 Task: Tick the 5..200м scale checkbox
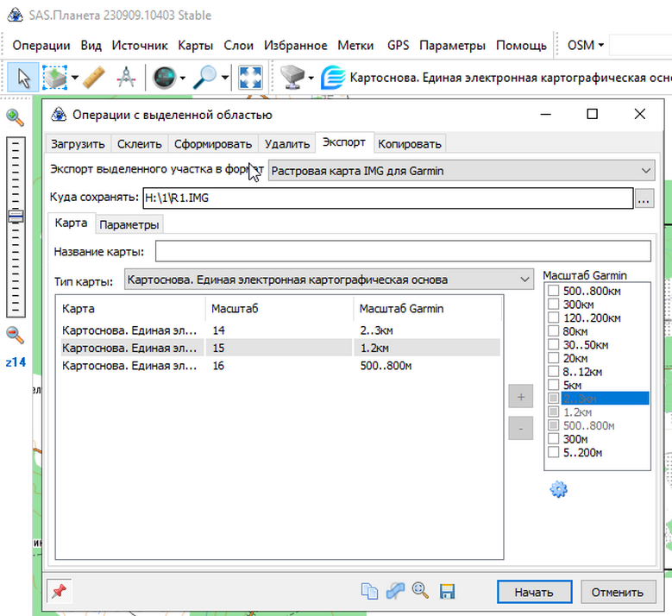coord(553,452)
